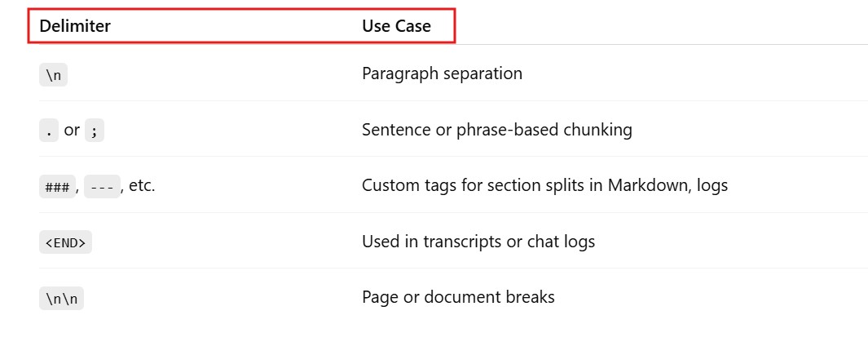Viewport: 868px width, 364px height.
Task: Click the "Delimiter" column header
Action: pos(75,26)
